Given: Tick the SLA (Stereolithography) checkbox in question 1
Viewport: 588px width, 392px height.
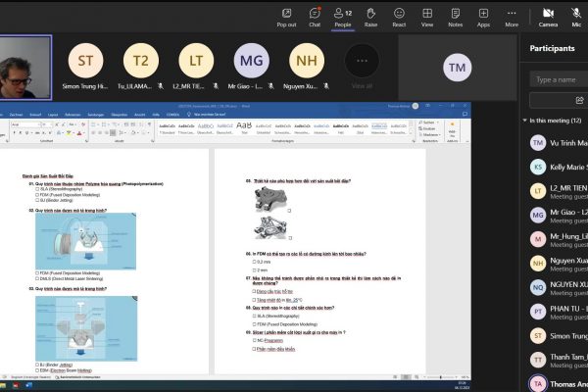Looking at the screenshot, I should click(36, 189).
